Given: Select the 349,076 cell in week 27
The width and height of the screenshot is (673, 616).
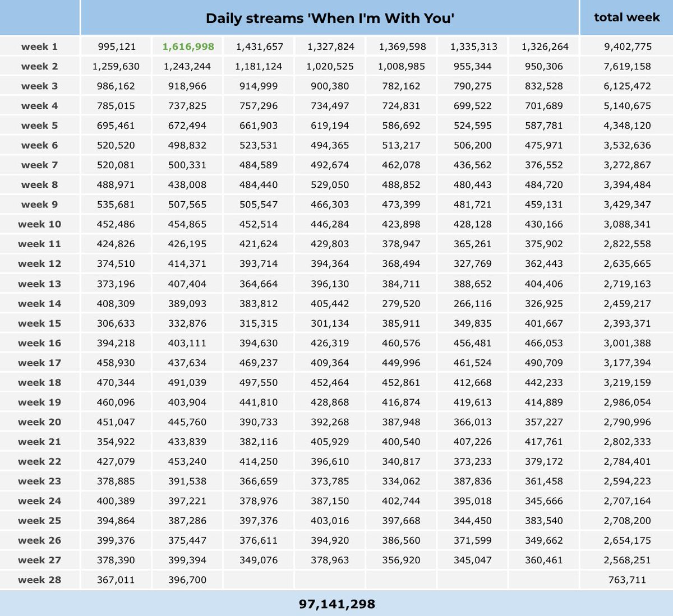Looking at the screenshot, I should click(259, 560).
